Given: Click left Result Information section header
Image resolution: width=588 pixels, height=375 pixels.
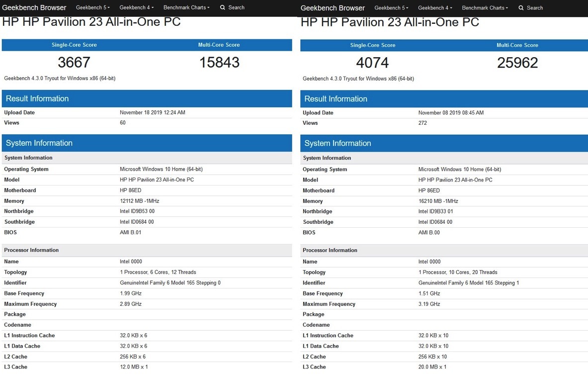Looking at the screenshot, I should 147,99.
